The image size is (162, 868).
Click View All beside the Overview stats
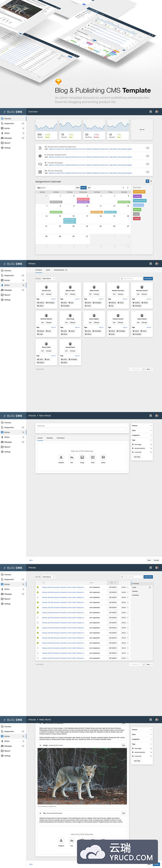click(142, 130)
